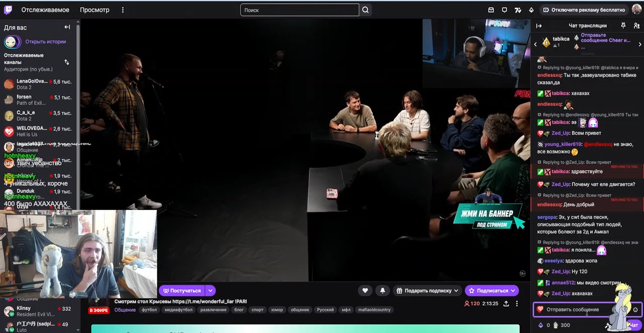Open the chat emote picker icon
This screenshot has width=644, height=333.
635,310
